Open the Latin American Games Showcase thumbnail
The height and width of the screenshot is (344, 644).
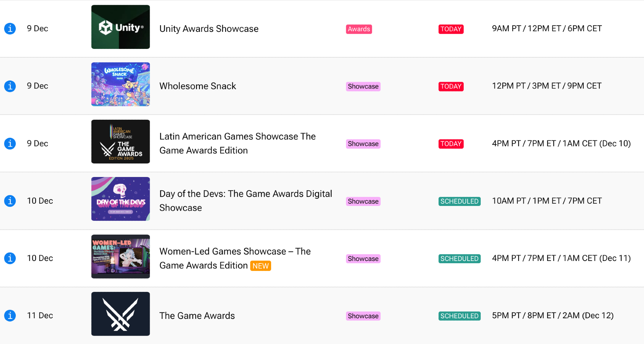pyautogui.click(x=120, y=142)
